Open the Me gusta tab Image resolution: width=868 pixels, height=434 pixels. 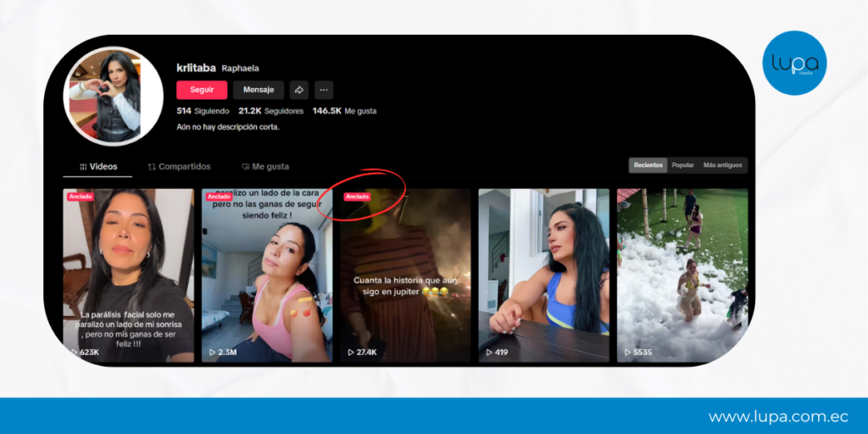click(265, 167)
